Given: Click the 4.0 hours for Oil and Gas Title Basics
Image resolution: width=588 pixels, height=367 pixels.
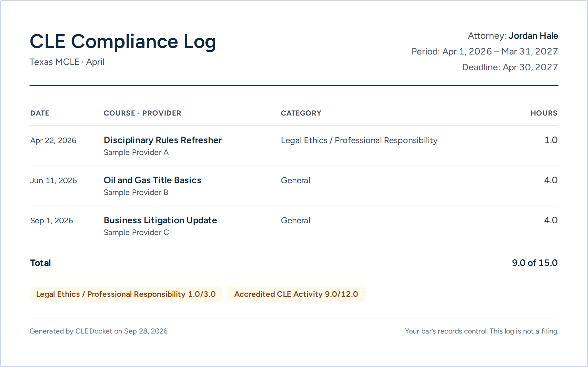Looking at the screenshot, I should tap(551, 180).
